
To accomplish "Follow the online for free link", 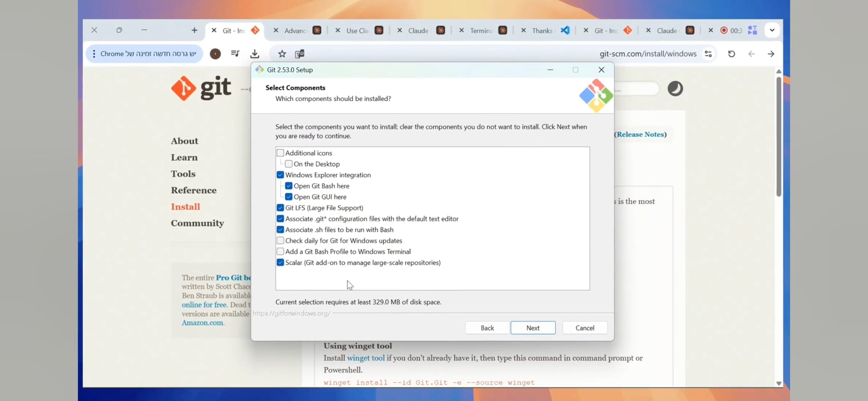I will tap(204, 305).
